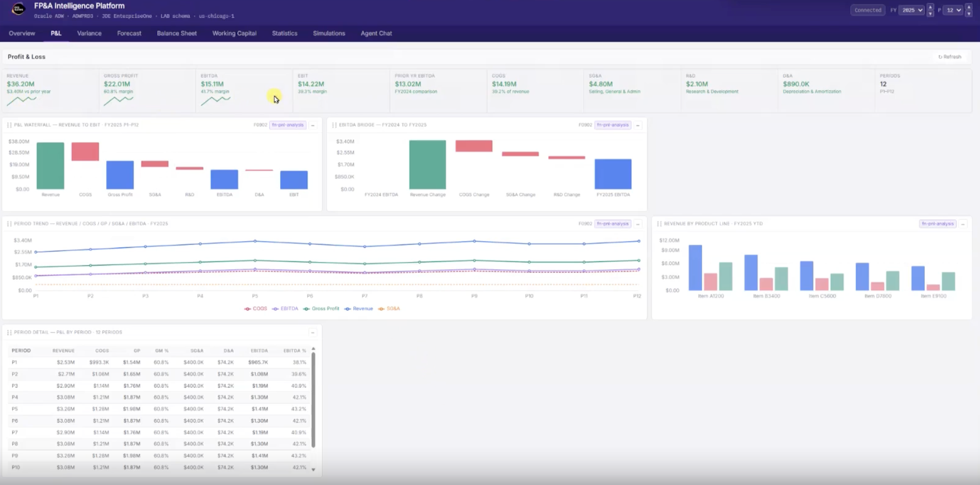Viewport: 980px width, 485px height.
Task: Collapse the P&L Waterfall panel
Action: (x=313, y=126)
